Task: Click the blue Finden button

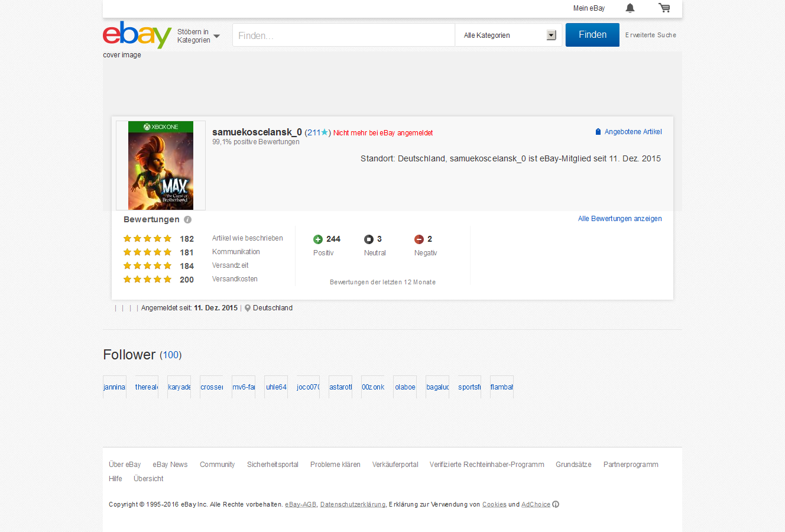Action: point(592,35)
